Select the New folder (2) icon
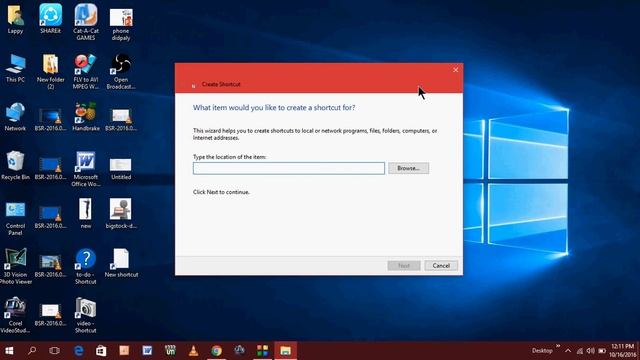The height and width of the screenshot is (360, 640). coord(51,71)
